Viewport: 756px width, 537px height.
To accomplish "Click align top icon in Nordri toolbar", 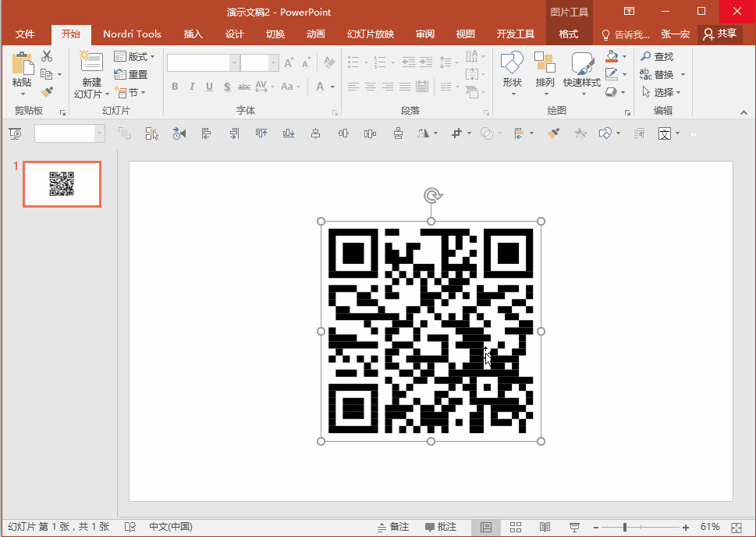I will pyautogui.click(x=261, y=133).
